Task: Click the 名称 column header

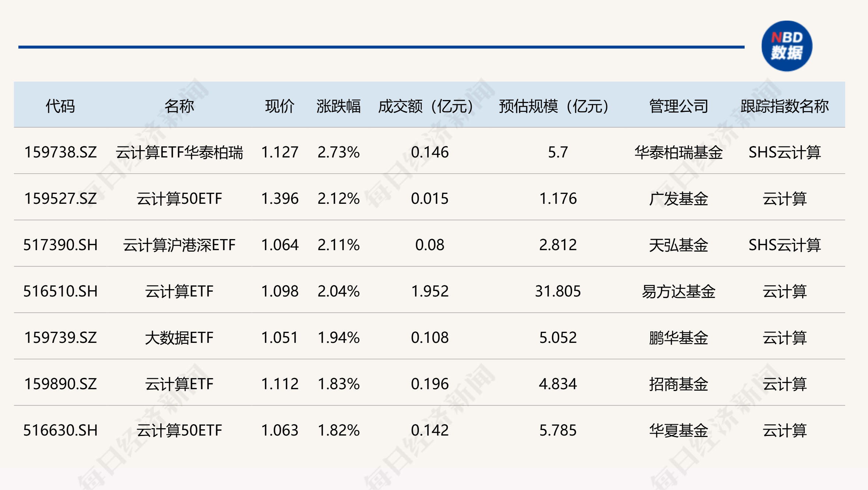Action: click(179, 106)
